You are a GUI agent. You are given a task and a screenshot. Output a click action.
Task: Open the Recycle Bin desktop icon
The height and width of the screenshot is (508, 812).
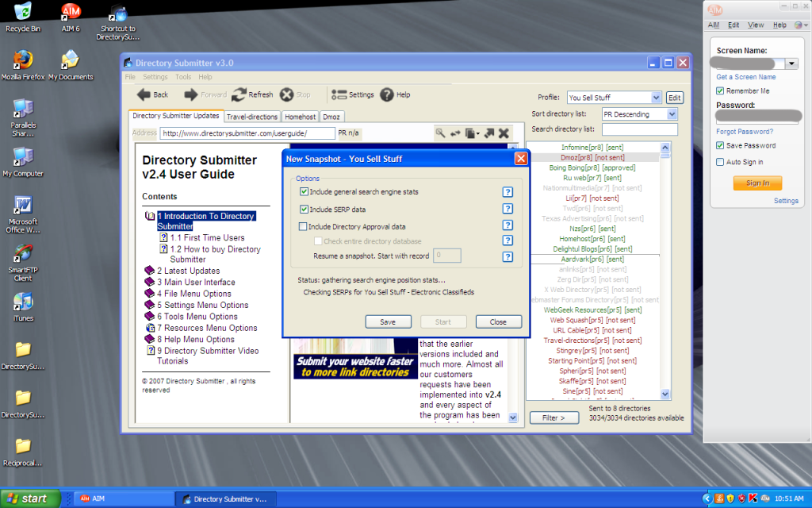[x=23, y=17]
